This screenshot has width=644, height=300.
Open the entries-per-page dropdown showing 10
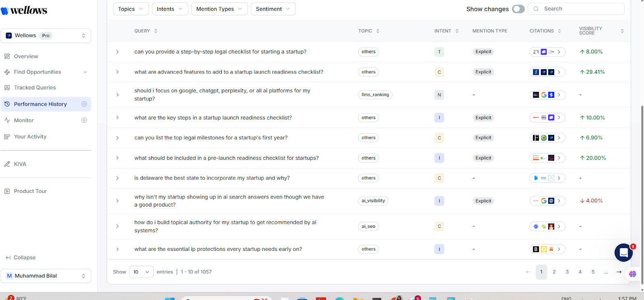click(x=141, y=272)
